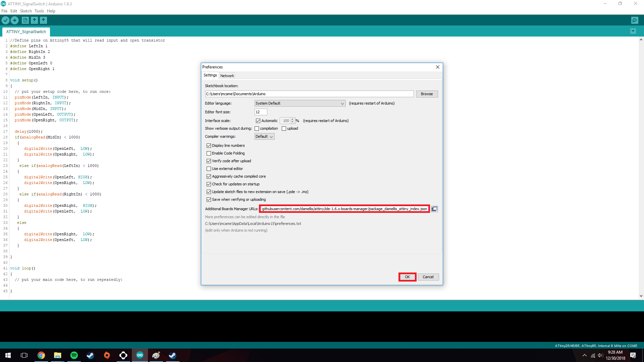644x362 pixels.
Task: Click the editor scrollbar down arrow
Action: [641, 296]
